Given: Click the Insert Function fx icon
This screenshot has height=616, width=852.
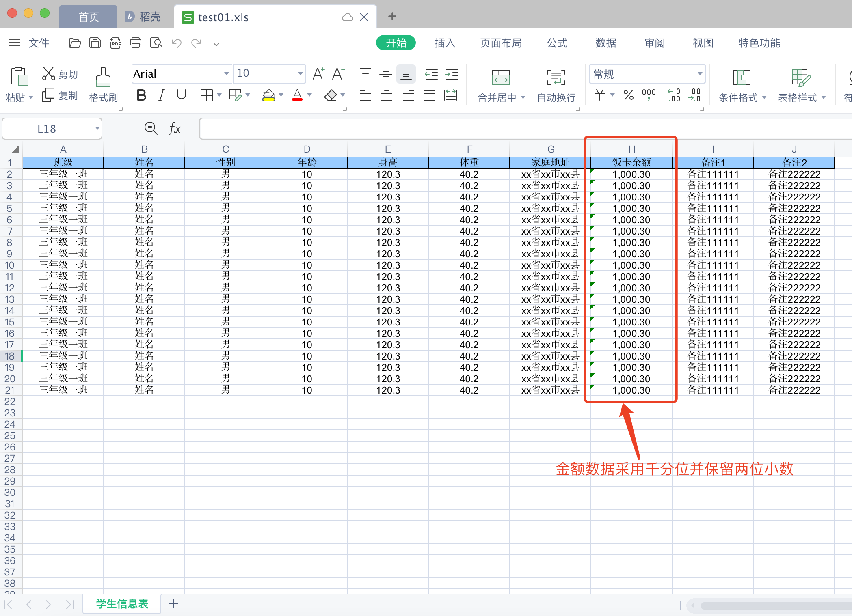Looking at the screenshot, I should [175, 129].
